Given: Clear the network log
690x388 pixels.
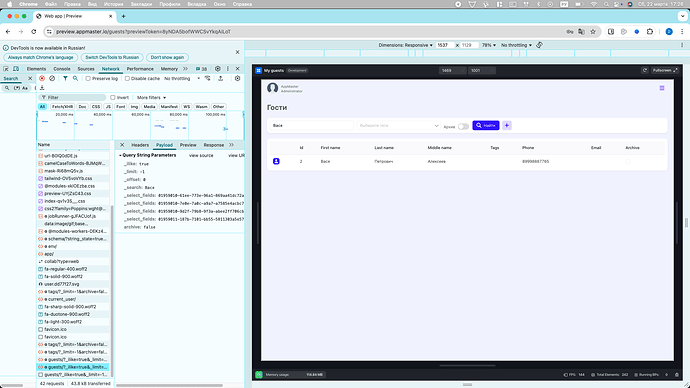Looking at the screenshot, I should tap(52, 78).
